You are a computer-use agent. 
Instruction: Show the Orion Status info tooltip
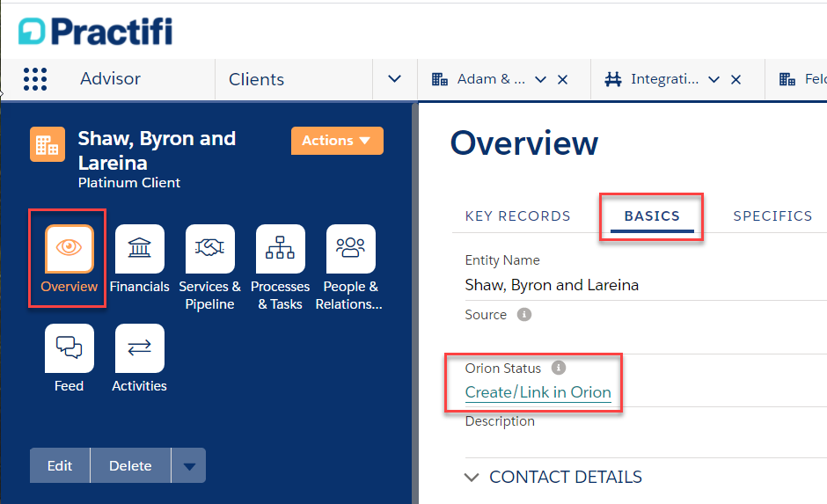[x=559, y=368]
